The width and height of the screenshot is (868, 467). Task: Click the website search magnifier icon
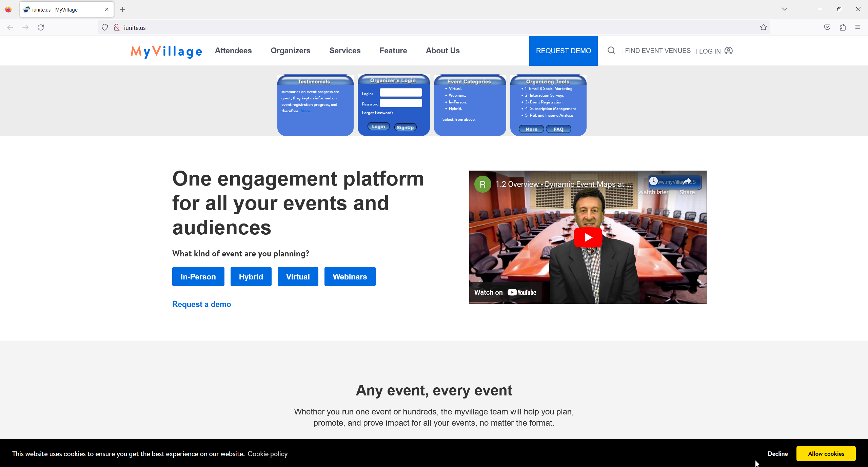[x=611, y=51]
